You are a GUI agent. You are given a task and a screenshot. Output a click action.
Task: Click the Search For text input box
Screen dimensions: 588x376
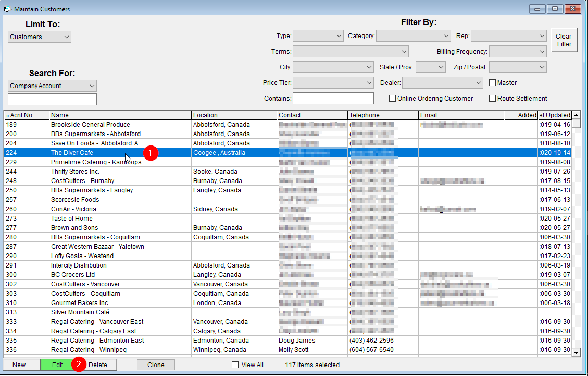(x=52, y=99)
